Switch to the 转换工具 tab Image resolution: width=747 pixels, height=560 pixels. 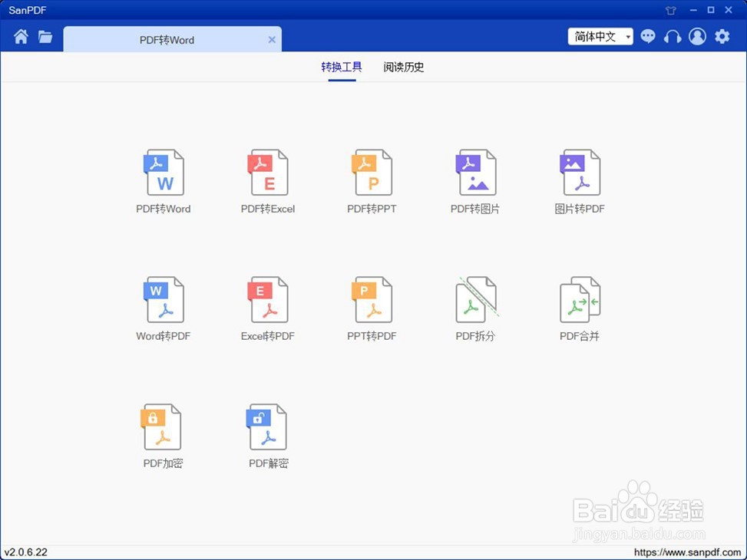pos(342,68)
